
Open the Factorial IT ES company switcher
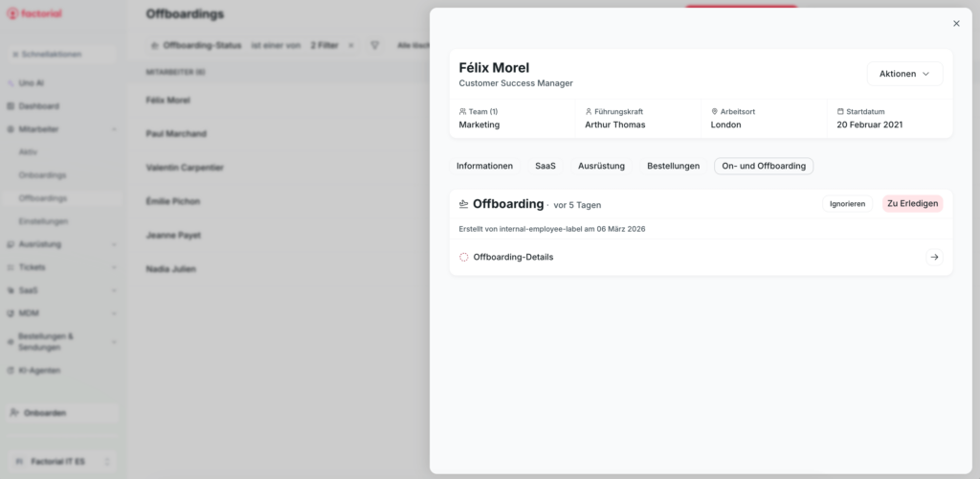(59, 462)
